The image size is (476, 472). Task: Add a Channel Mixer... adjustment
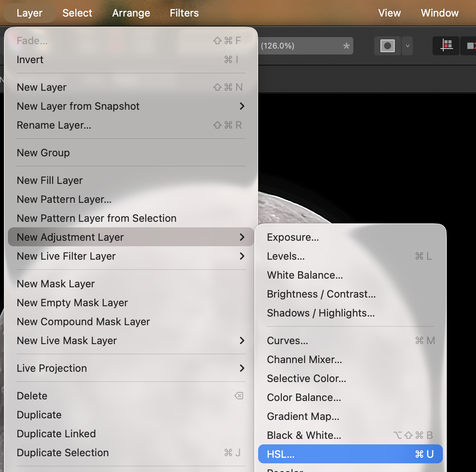pyautogui.click(x=350, y=360)
